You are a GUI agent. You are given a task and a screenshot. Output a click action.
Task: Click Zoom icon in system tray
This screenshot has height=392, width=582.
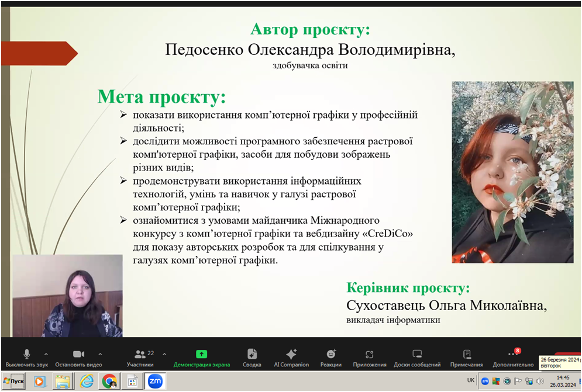pos(485,381)
